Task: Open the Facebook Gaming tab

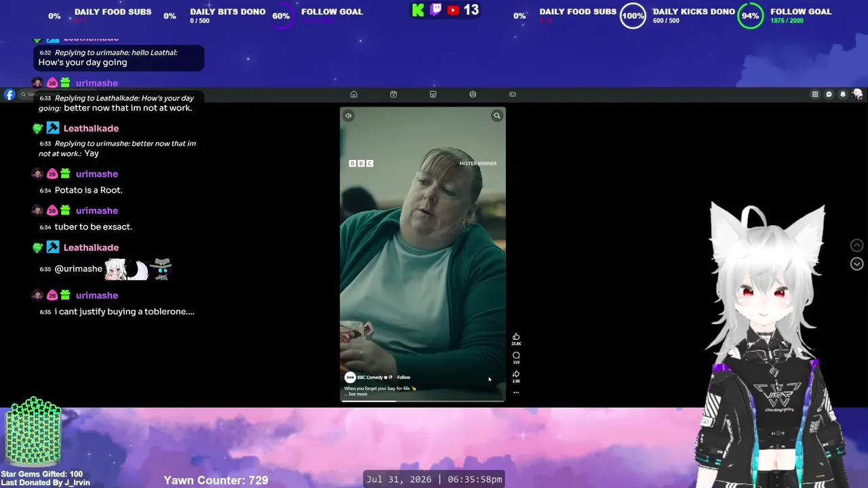Action: [513, 94]
